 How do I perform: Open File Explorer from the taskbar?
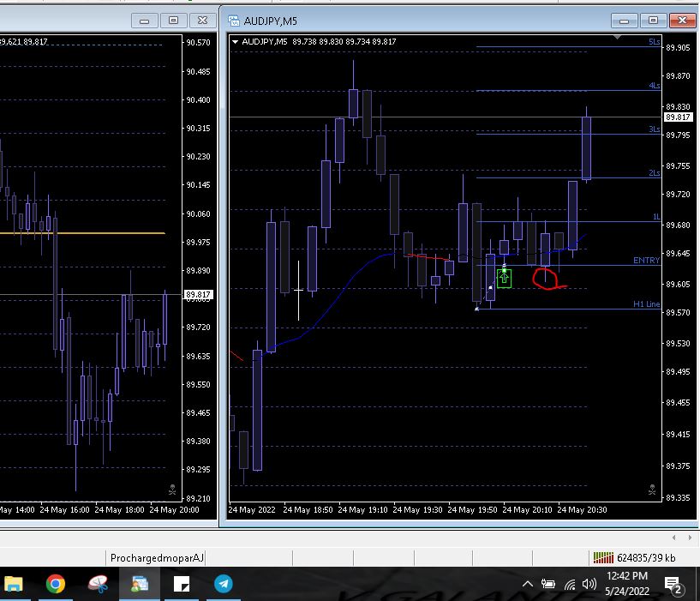click(14, 585)
